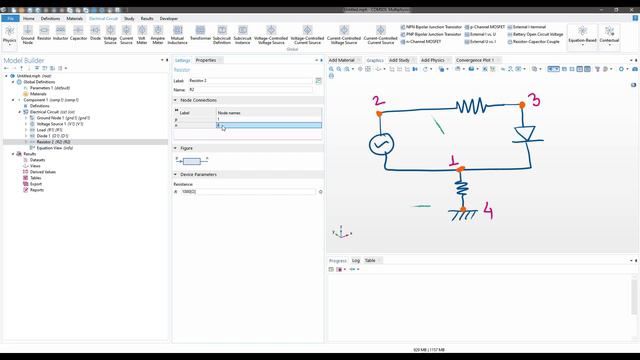This screenshot has width=640, height=360.
Task: Add an NPN Bipolar Junction Transistor
Action: pyautogui.click(x=431, y=27)
